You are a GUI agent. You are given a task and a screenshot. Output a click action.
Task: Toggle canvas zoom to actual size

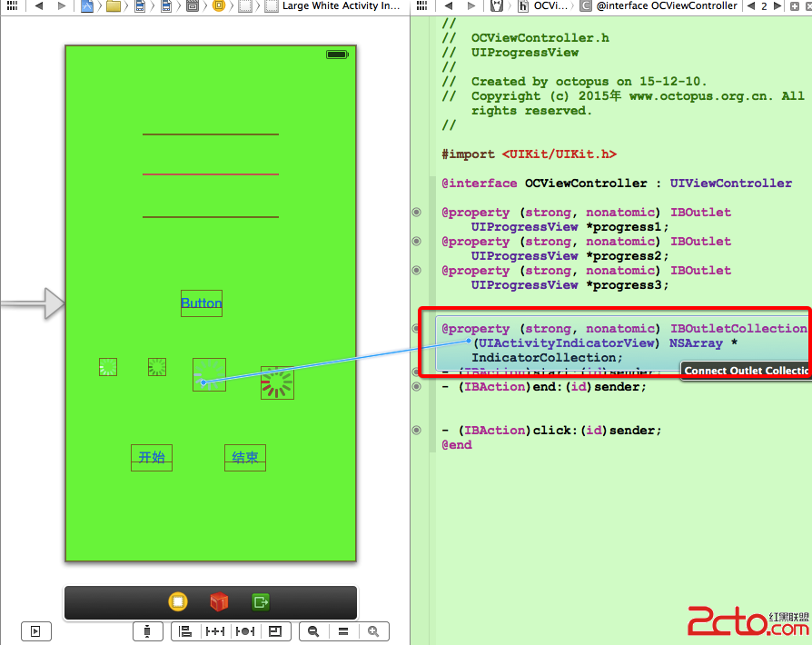[342, 631]
